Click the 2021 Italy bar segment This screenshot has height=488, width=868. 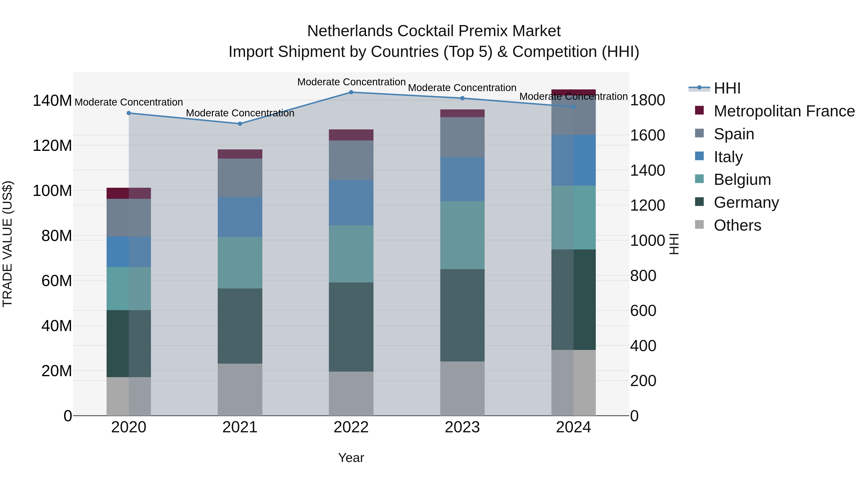[240, 217]
